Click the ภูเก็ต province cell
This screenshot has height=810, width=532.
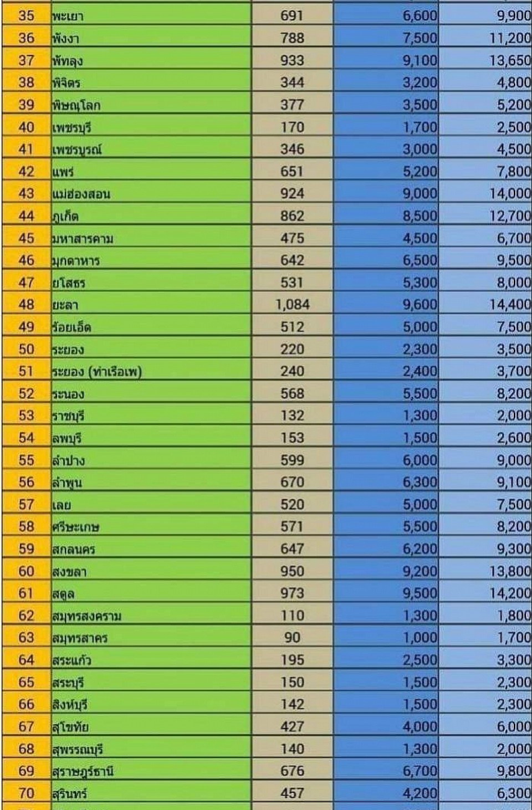click(151, 216)
